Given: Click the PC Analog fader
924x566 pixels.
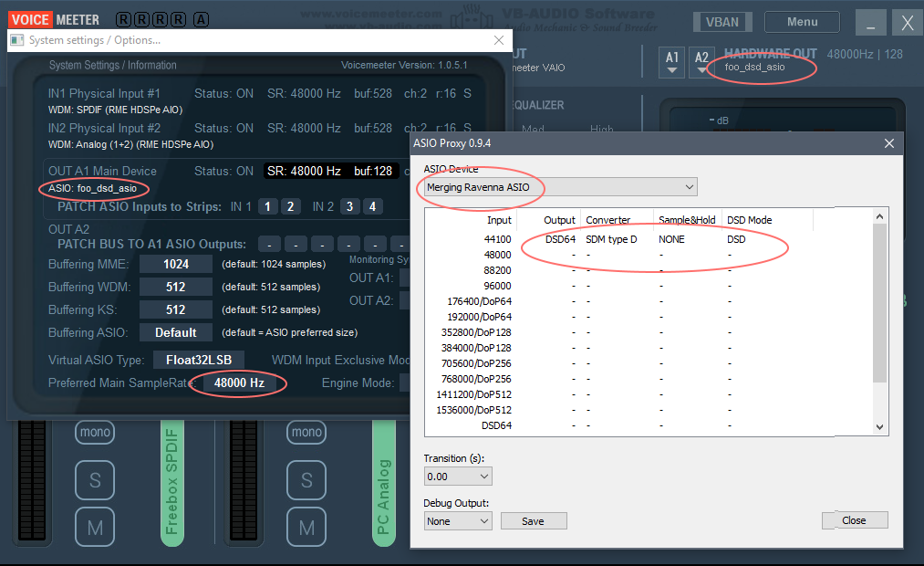Looking at the screenshot, I should click(384, 483).
